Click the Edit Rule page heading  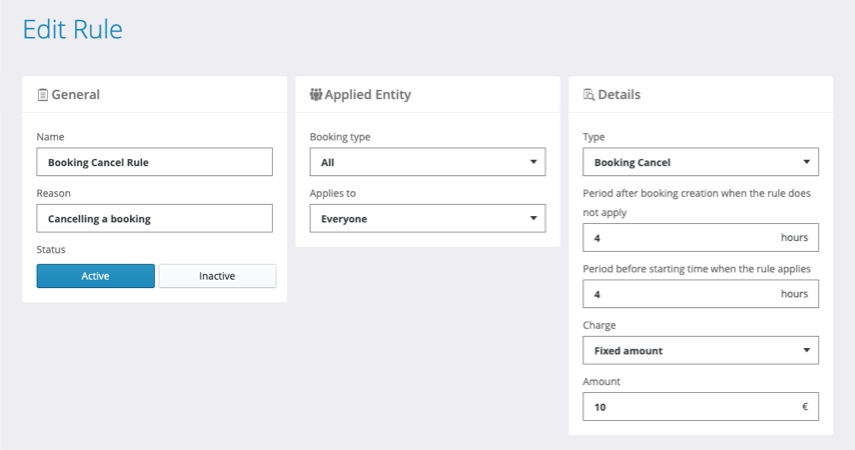coord(72,30)
